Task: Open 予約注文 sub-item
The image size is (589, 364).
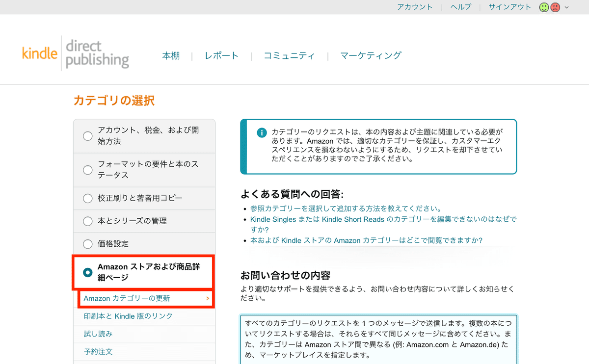Action: (x=98, y=352)
